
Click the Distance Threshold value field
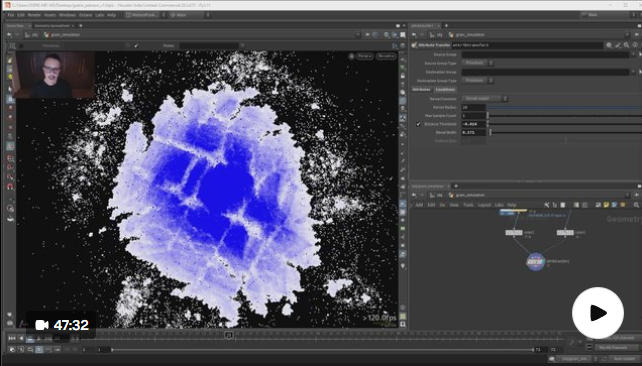[473, 124]
